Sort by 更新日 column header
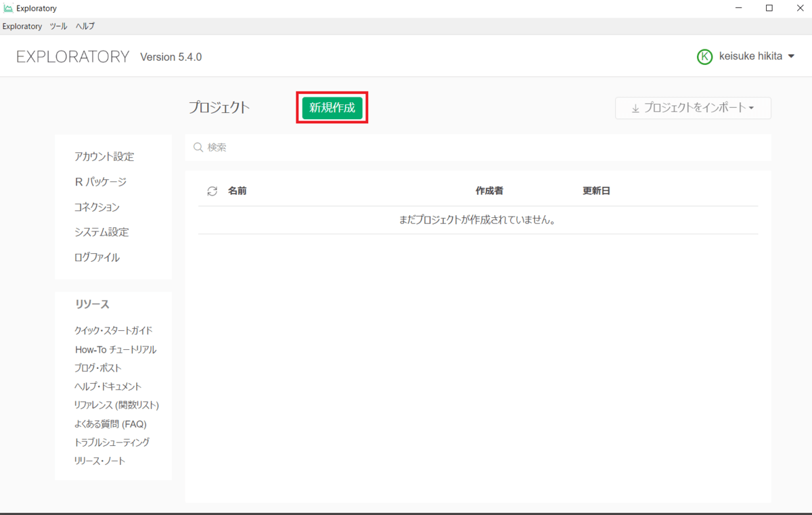The width and height of the screenshot is (812, 515). [596, 191]
